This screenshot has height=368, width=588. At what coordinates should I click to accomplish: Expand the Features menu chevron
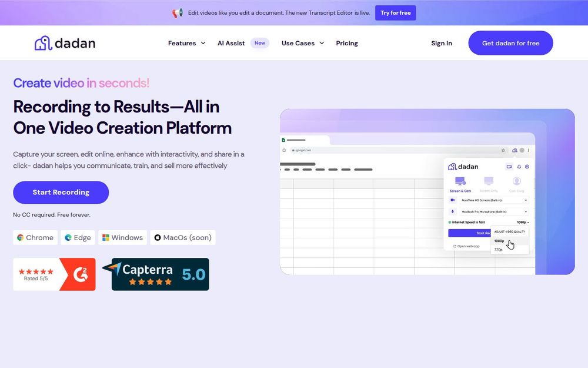pyautogui.click(x=203, y=43)
